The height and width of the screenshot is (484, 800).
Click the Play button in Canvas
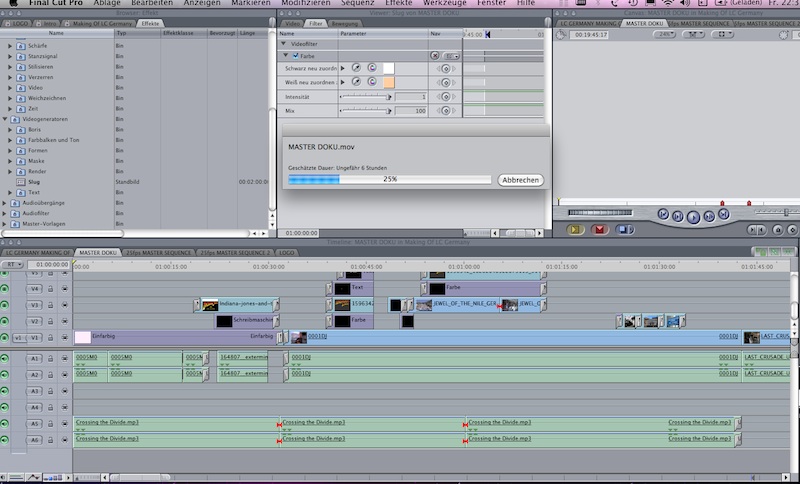693,215
